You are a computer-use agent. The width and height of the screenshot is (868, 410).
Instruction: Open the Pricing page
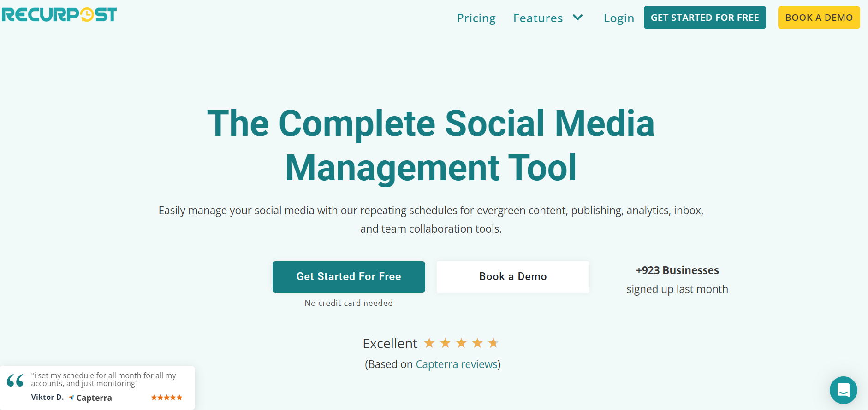tap(476, 18)
